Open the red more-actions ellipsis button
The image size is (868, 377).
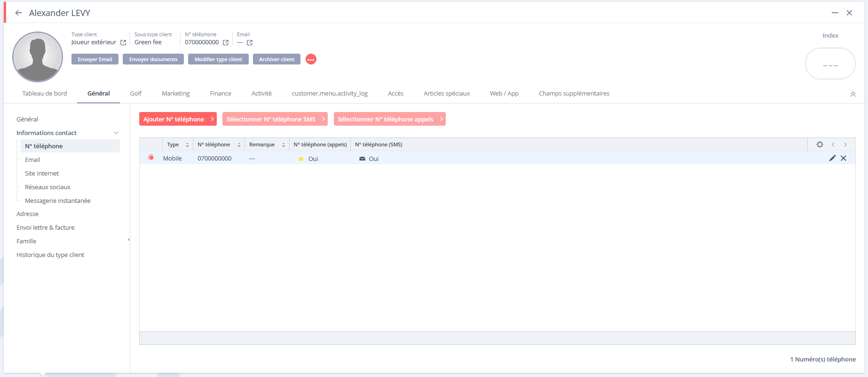[x=311, y=59]
